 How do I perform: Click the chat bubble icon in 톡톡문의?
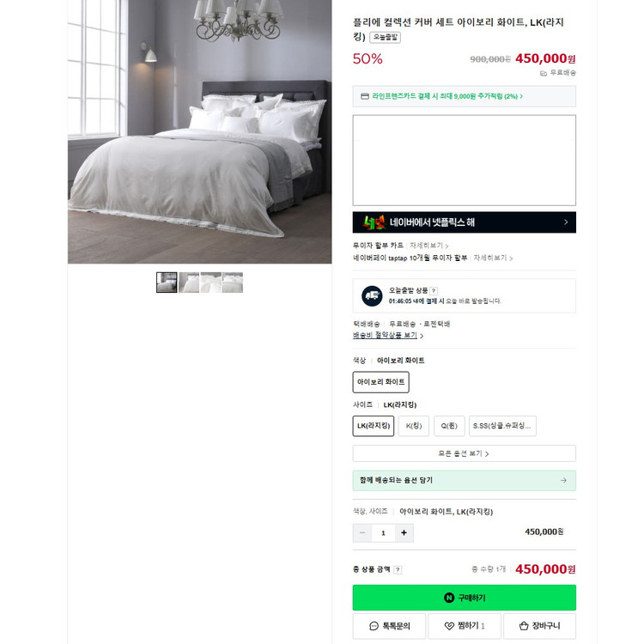point(374,626)
